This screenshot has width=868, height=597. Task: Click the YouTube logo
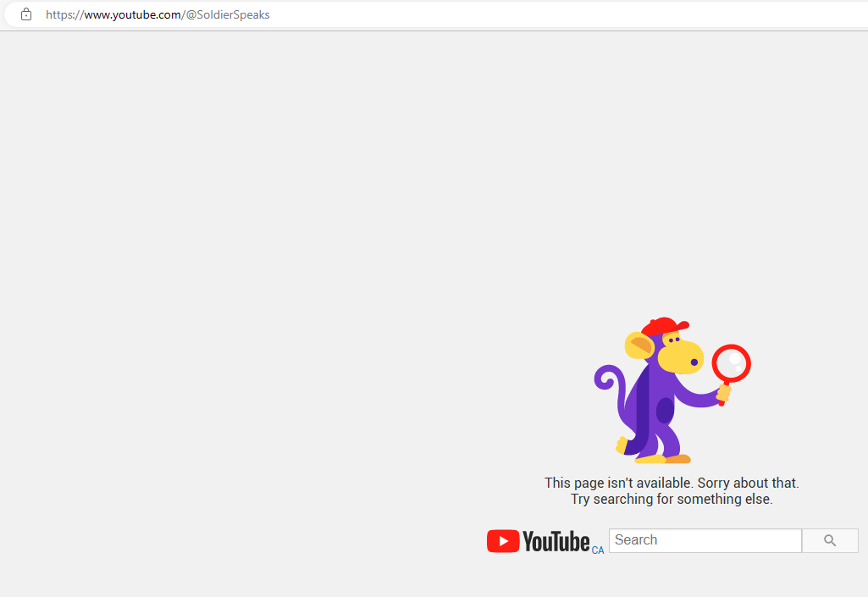pos(538,541)
